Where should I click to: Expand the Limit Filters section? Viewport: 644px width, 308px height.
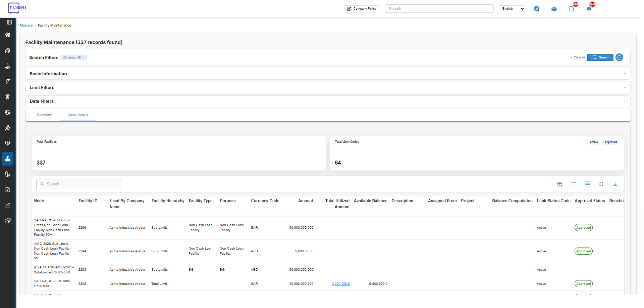click(328, 88)
